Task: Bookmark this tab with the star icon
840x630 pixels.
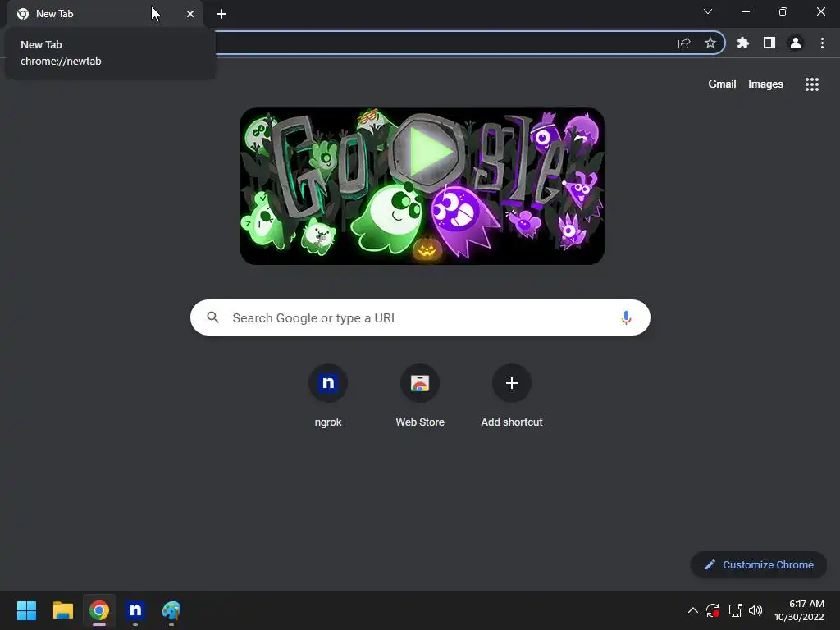Action: 710,43
